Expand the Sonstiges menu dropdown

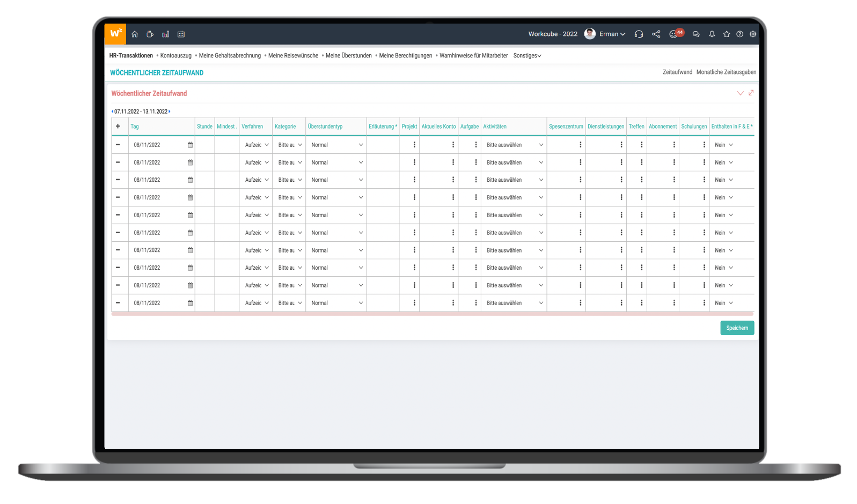(x=527, y=56)
